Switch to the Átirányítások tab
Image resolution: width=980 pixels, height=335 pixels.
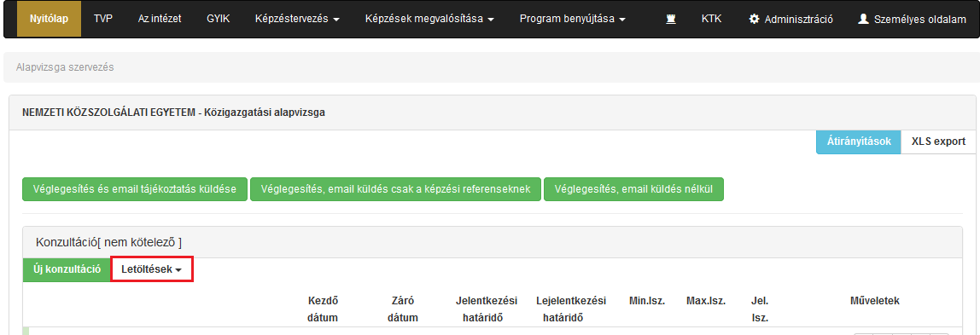(859, 142)
